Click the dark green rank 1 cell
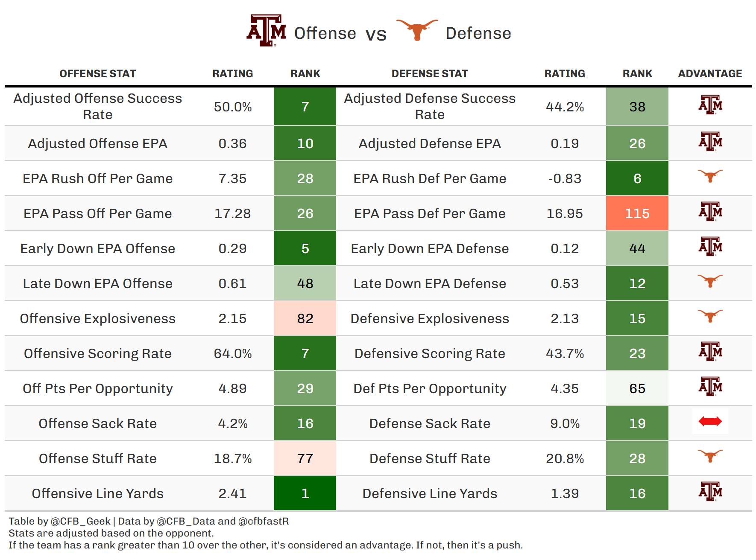 pyautogui.click(x=305, y=493)
